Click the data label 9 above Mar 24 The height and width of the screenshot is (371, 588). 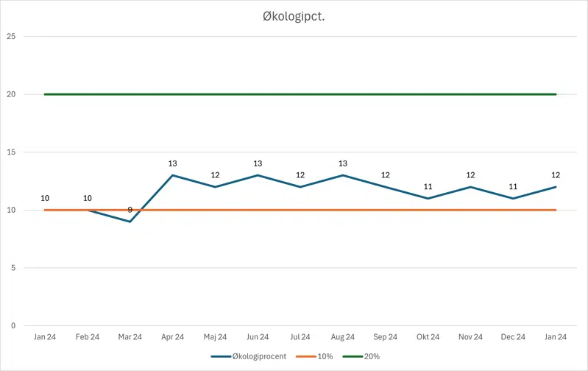click(x=130, y=210)
